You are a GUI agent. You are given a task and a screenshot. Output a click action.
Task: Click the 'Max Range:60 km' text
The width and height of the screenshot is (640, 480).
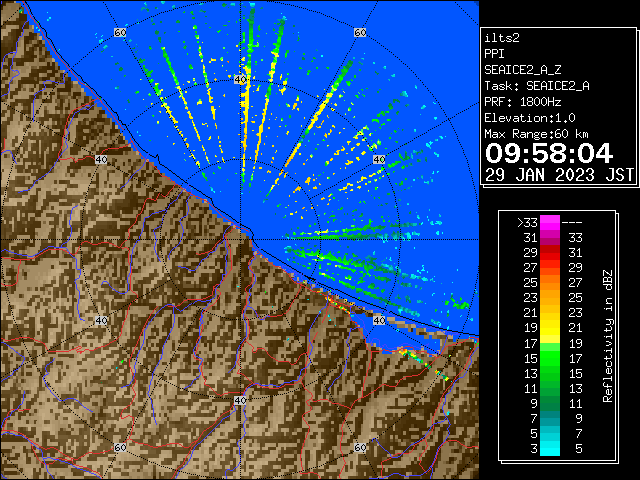click(x=536, y=134)
